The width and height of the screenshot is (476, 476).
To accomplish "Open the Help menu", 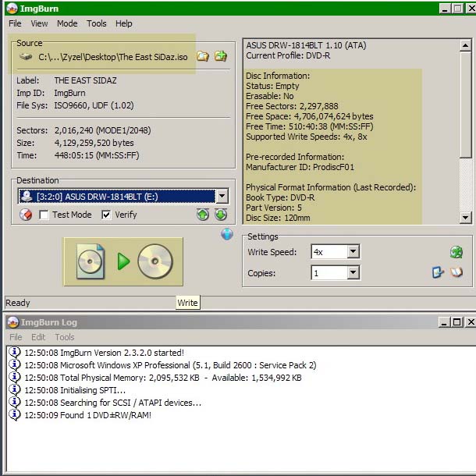I will [123, 23].
